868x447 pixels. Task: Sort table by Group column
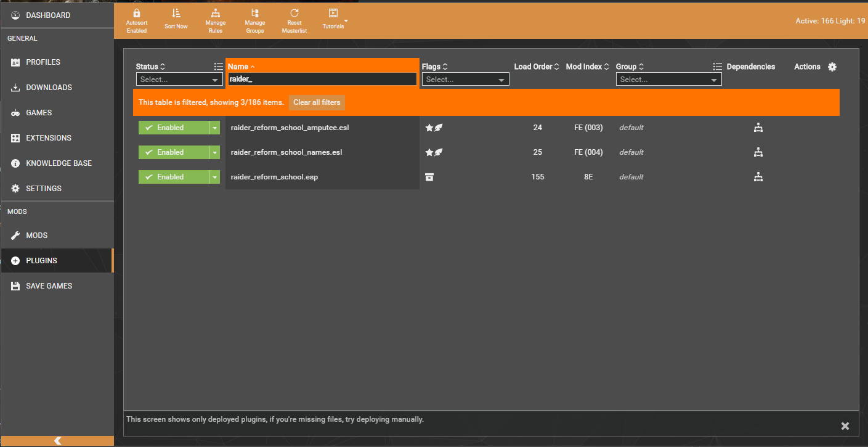(630, 67)
